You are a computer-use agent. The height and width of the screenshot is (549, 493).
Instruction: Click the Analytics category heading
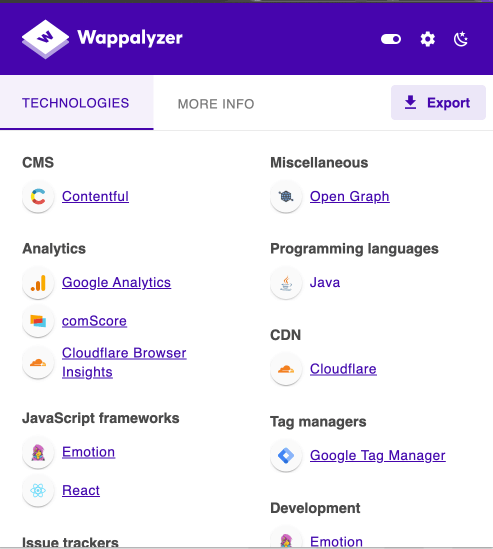[x=54, y=249]
